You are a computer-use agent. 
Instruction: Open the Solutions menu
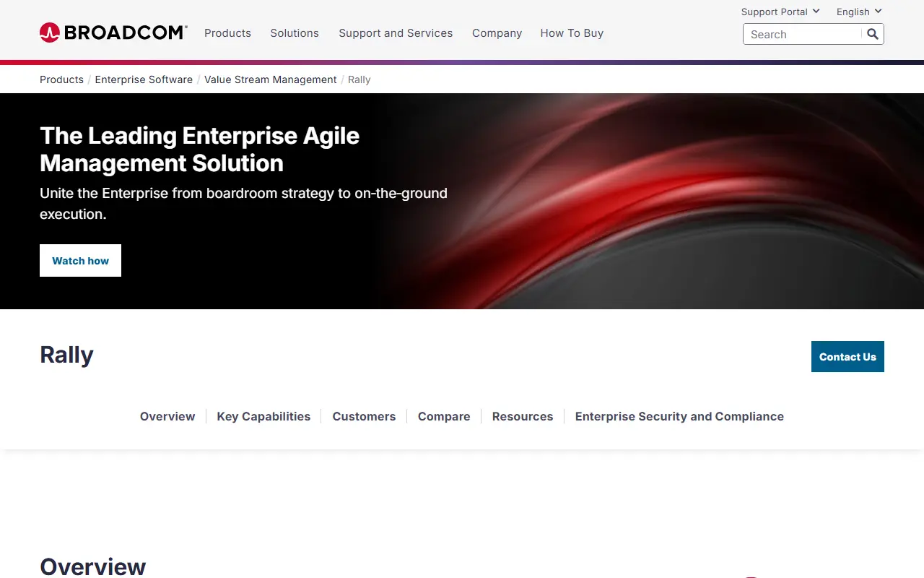(295, 33)
